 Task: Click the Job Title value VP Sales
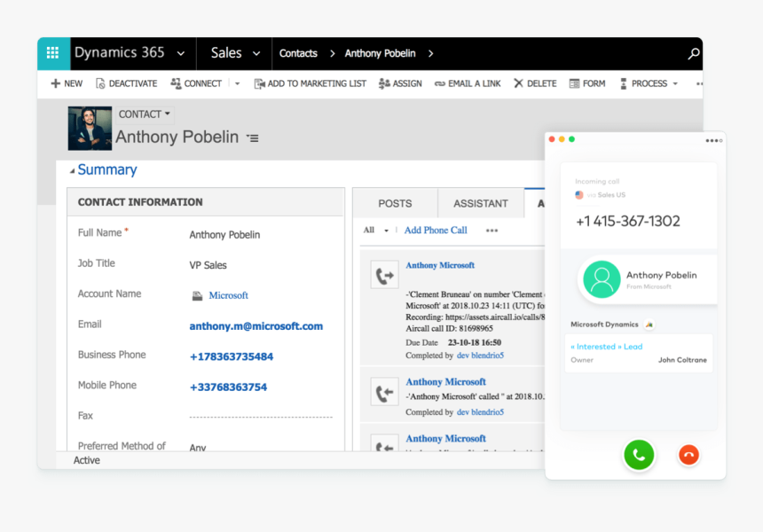click(x=208, y=265)
